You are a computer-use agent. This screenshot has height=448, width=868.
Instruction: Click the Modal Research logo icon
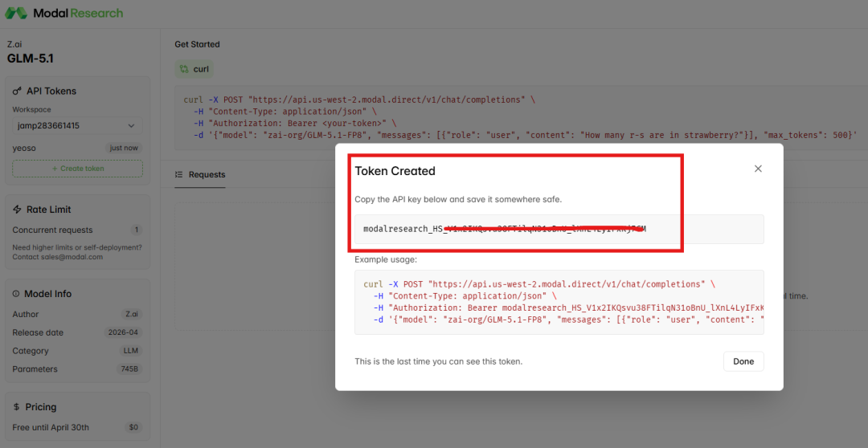[x=17, y=13]
